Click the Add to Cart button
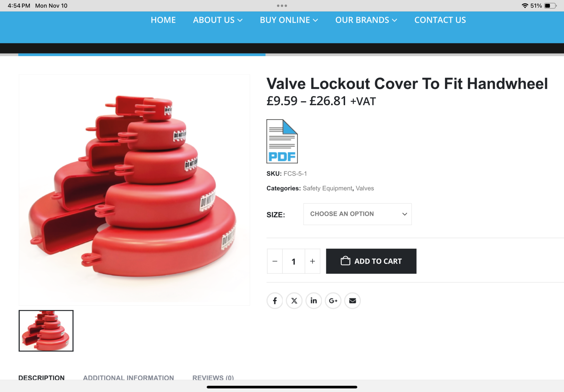Screen dimensions: 564x392 click(371, 261)
